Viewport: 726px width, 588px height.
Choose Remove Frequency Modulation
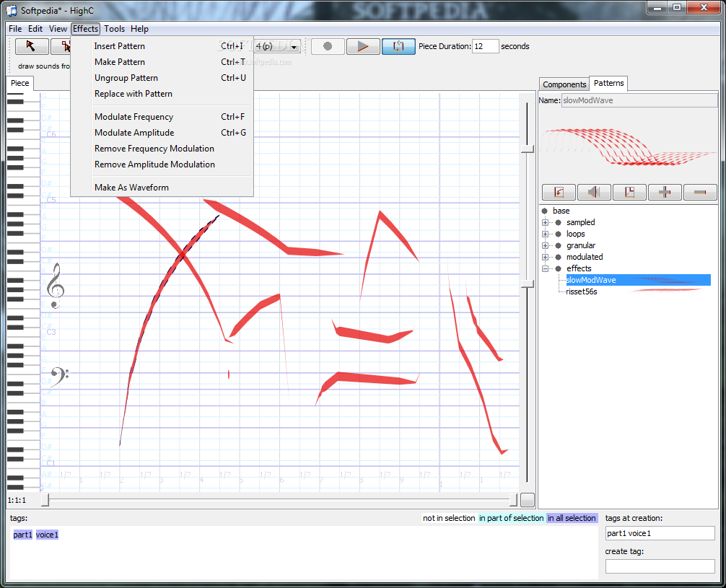(162, 149)
